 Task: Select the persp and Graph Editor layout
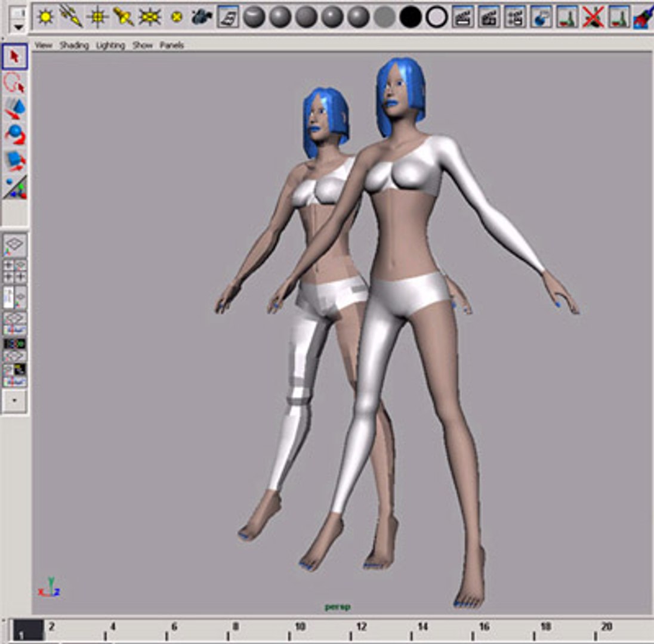(x=15, y=323)
